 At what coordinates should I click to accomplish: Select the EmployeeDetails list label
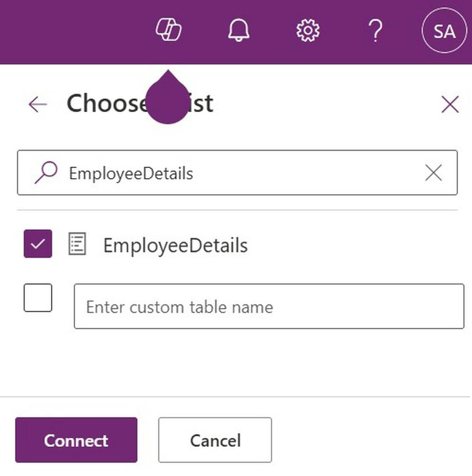point(175,245)
